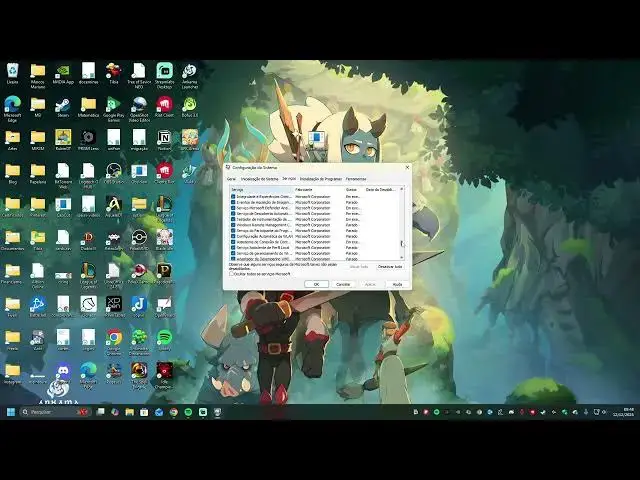Switch to the Ferramentas tab
Screen dimensions: 640x480
coord(356,179)
